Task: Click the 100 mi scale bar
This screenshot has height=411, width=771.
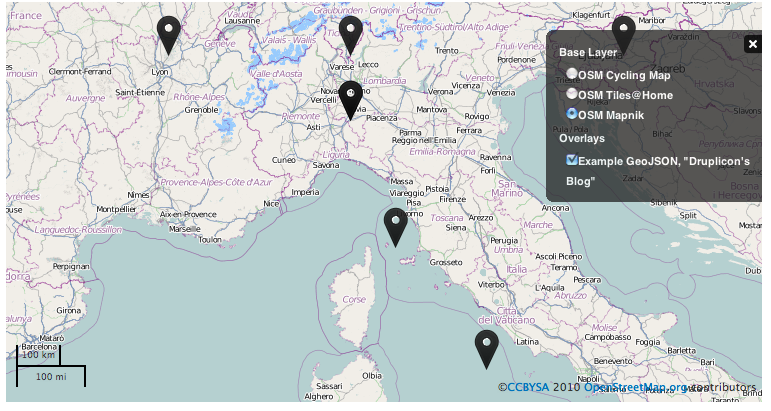Action: tap(51, 376)
